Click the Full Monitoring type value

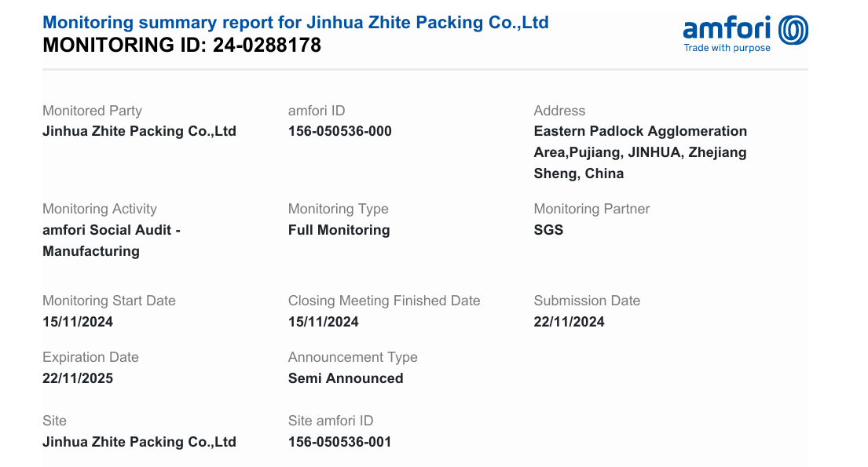tap(339, 230)
